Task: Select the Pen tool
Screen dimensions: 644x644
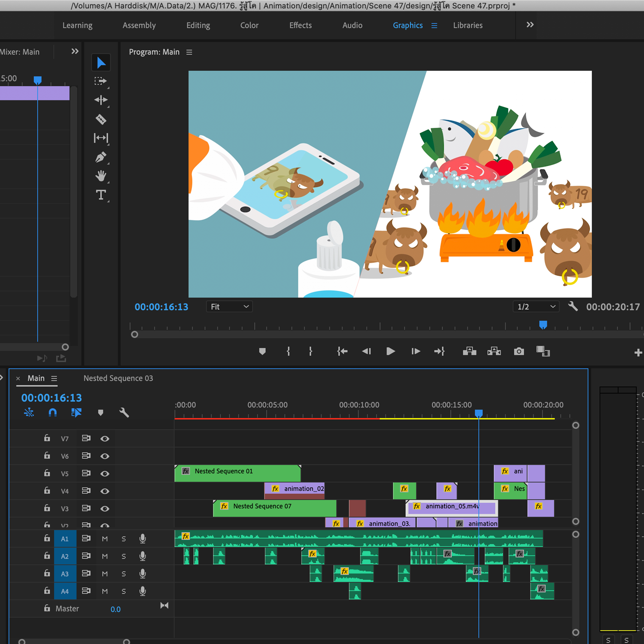Action: 101,157
